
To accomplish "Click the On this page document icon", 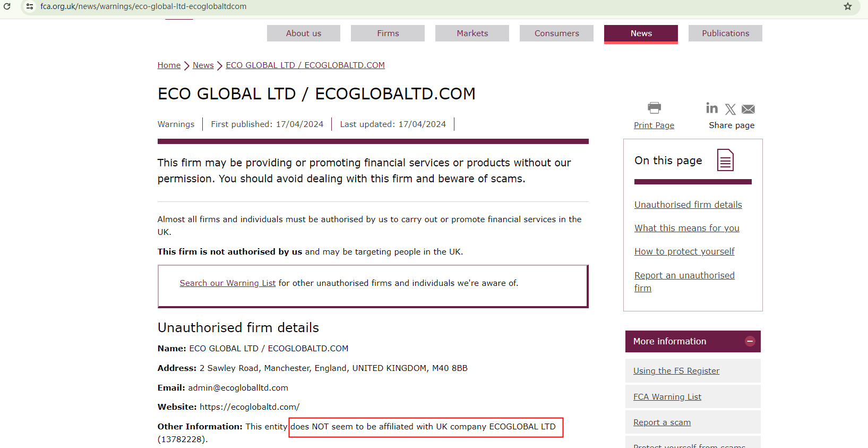I will (725, 160).
